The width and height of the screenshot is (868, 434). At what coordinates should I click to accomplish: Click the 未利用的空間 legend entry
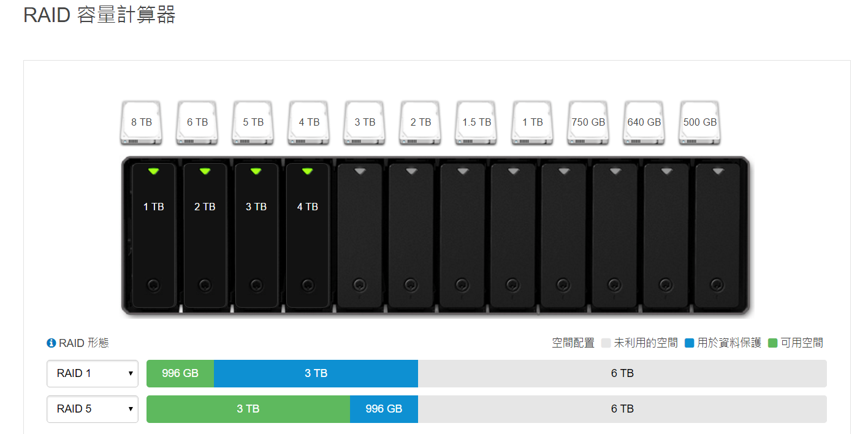(x=639, y=343)
